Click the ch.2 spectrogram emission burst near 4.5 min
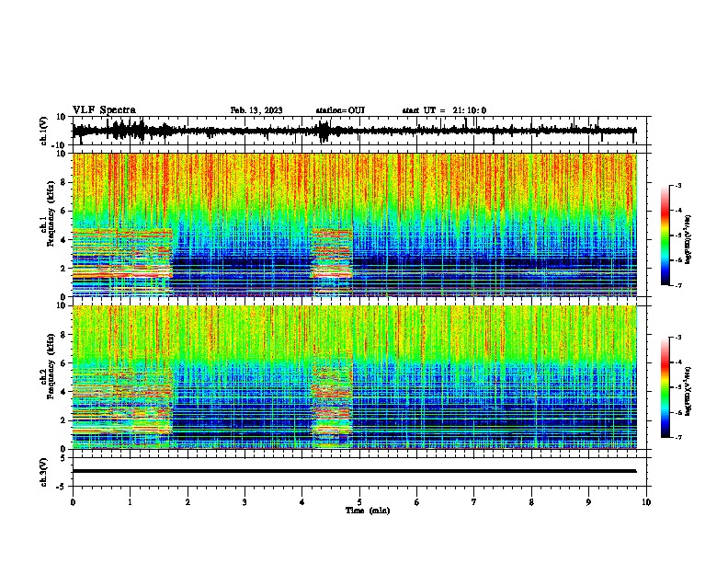Viewport: 728px width, 563px height. point(332,405)
